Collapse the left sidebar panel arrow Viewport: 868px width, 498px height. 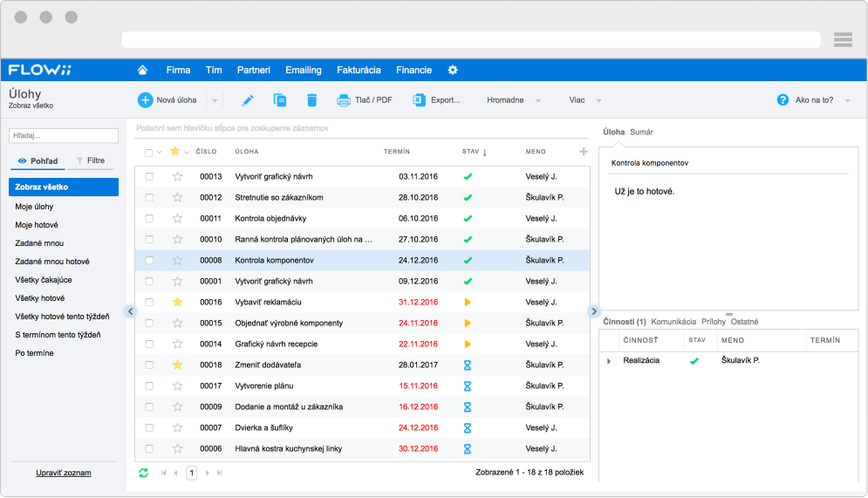(x=131, y=311)
